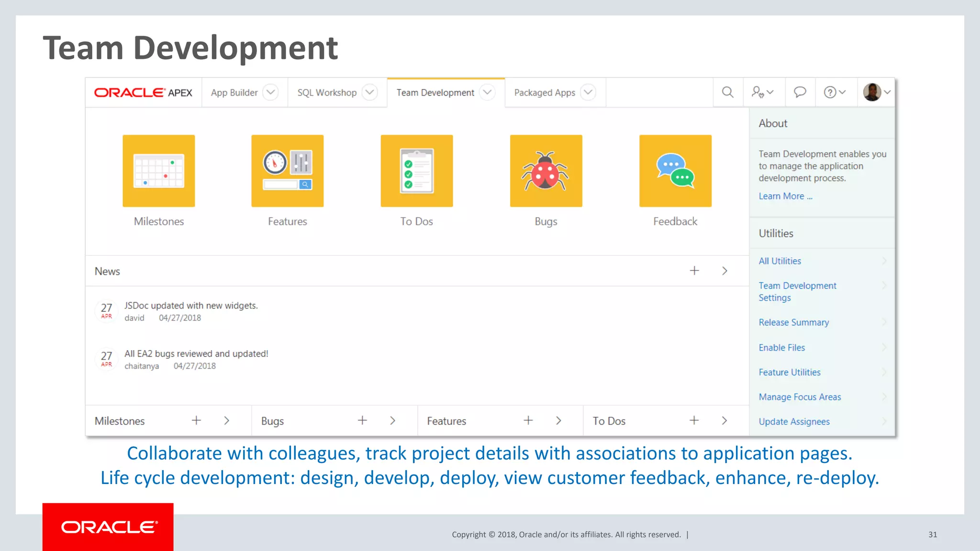Click the search magnifier icon

[x=727, y=92]
